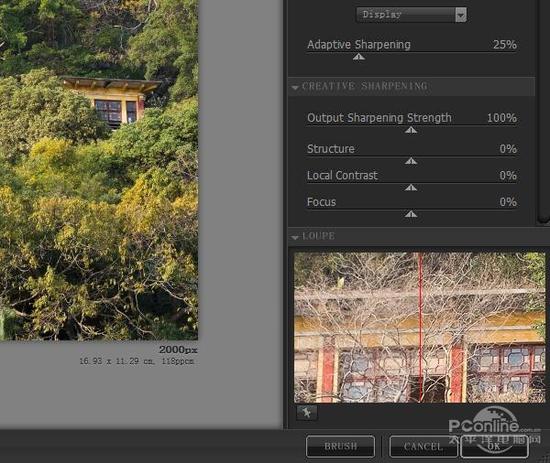The image size is (550, 463).
Task: Adjust the Adaptive Sharpening slider handle
Action: (359, 57)
